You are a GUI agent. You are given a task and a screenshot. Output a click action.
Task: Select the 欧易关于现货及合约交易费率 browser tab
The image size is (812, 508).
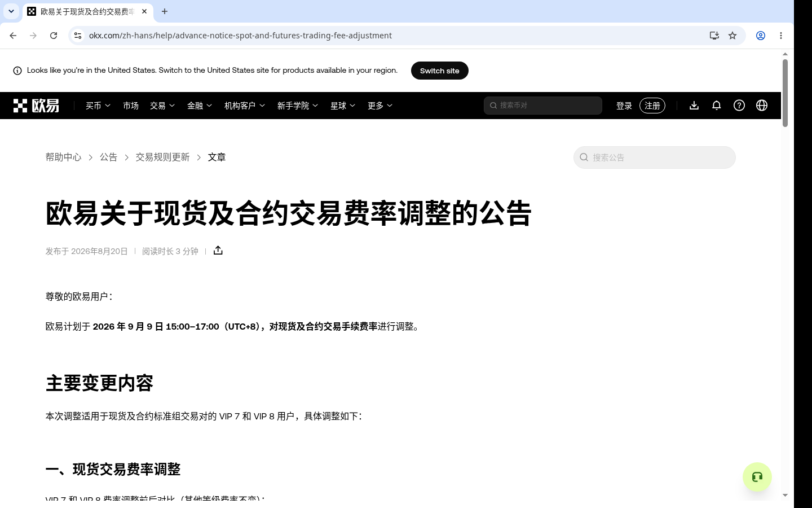87,11
